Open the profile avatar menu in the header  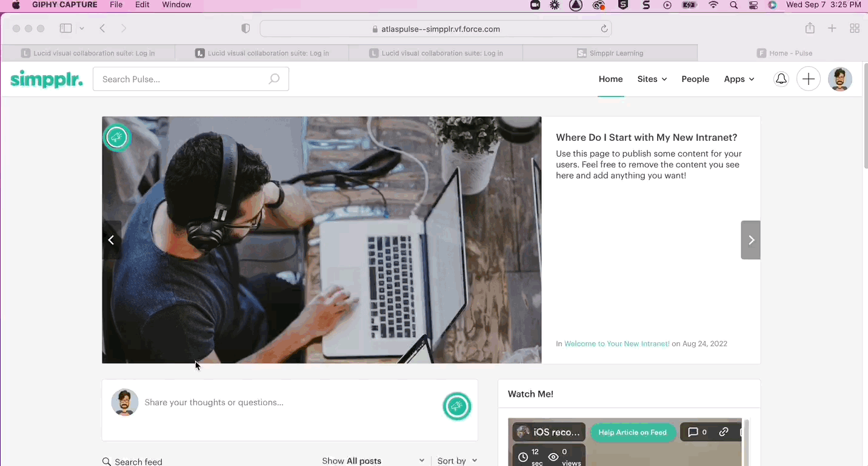pos(840,79)
